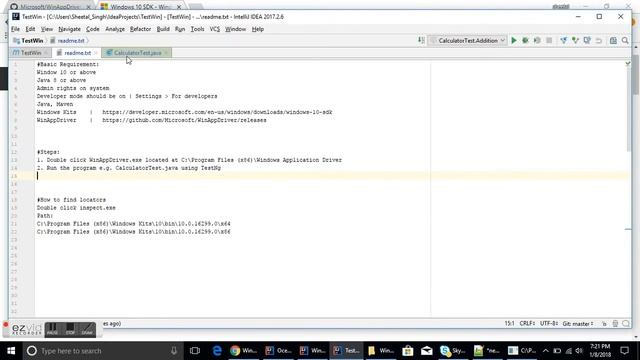Open the CalculatorTest.Addition run configuration dropdown

tap(468, 40)
